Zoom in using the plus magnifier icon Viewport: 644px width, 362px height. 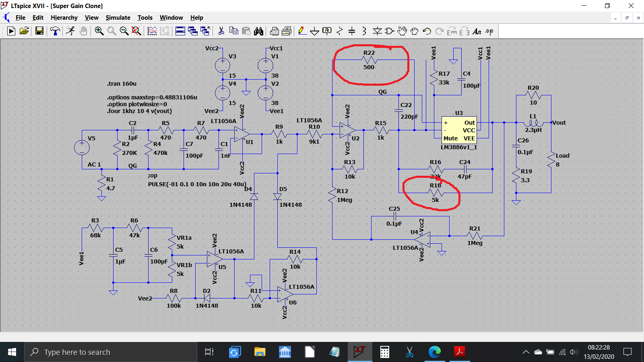[99, 31]
